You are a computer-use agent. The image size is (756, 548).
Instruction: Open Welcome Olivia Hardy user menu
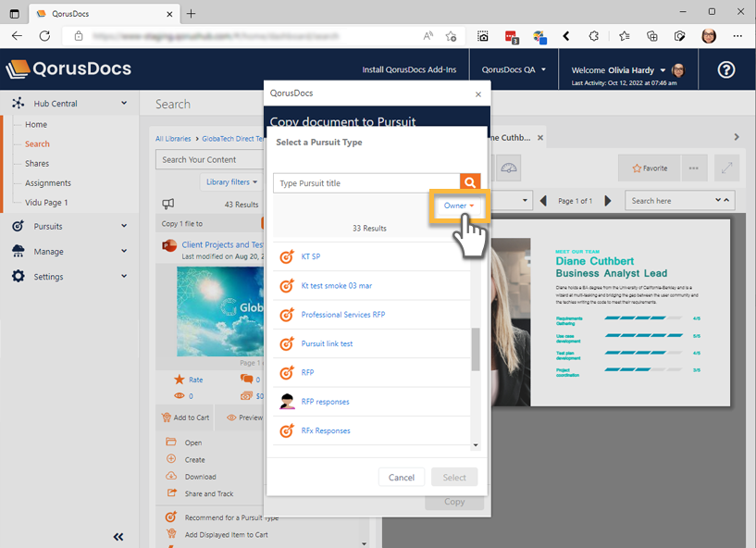(x=618, y=70)
